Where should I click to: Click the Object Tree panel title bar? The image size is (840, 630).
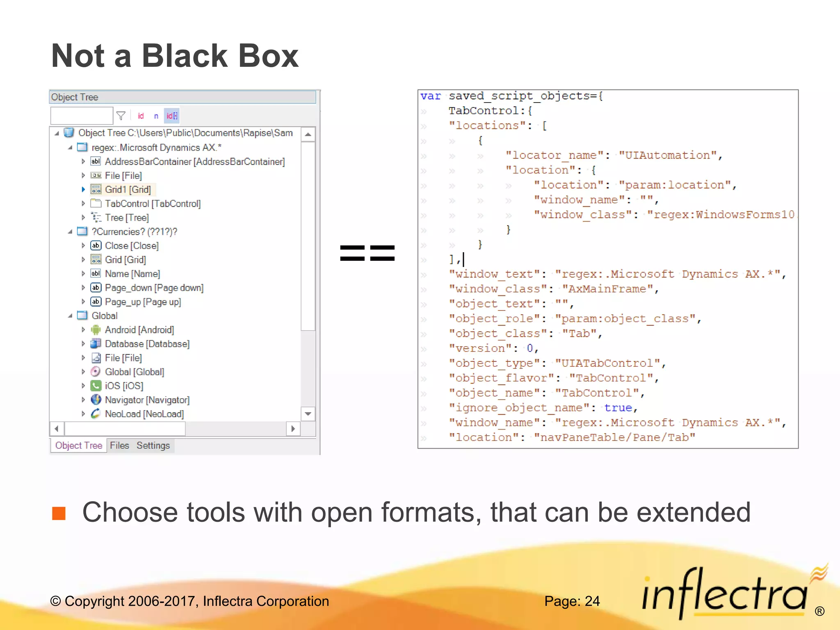click(183, 97)
